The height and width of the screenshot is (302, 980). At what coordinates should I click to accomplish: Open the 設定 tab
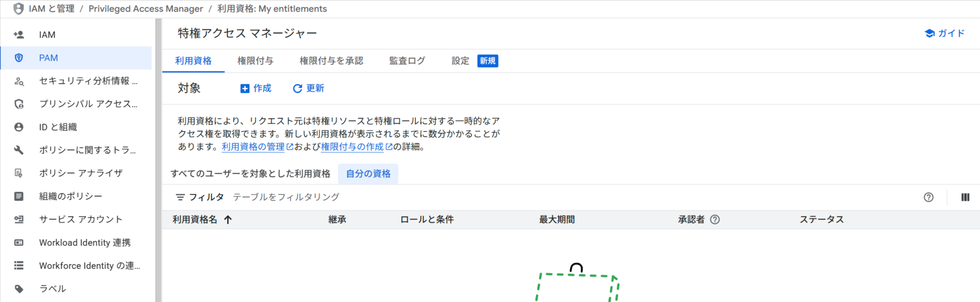tap(460, 61)
